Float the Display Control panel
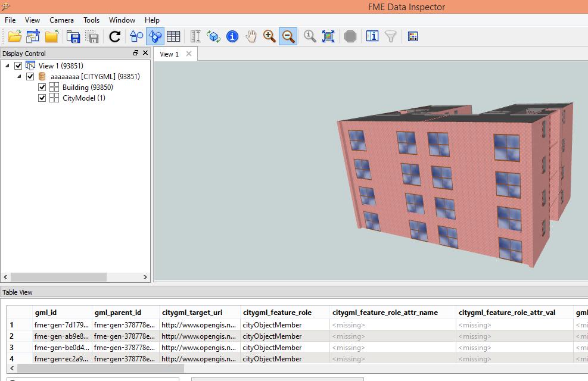 (136, 53)
